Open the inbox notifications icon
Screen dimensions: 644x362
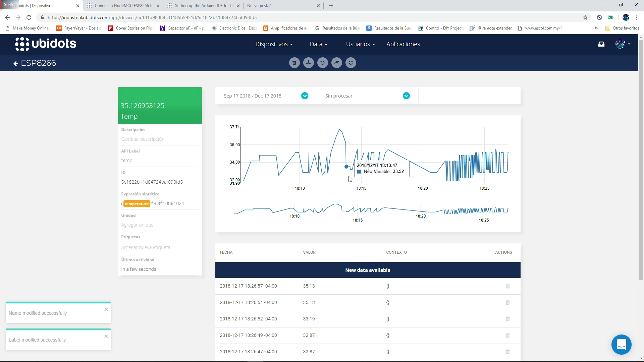[601, 44]
